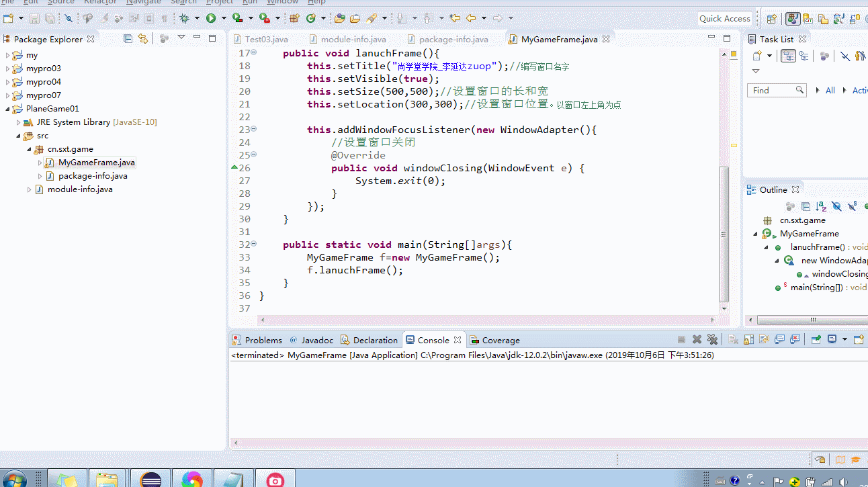Screen dimensions: 868x487
Task: Open dropdown arrow next to New icon
Action: 20,19
